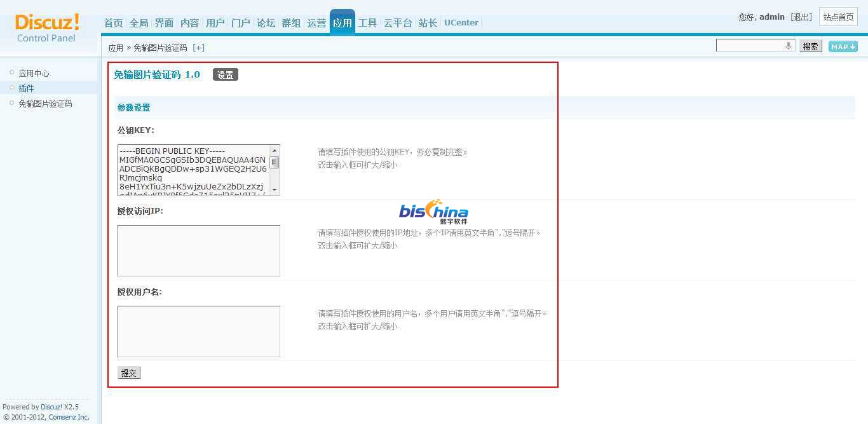Click the 授权访问IP: label
This screenshot has height=424, width=868.
pyautogui.click(x=140, y=211)
